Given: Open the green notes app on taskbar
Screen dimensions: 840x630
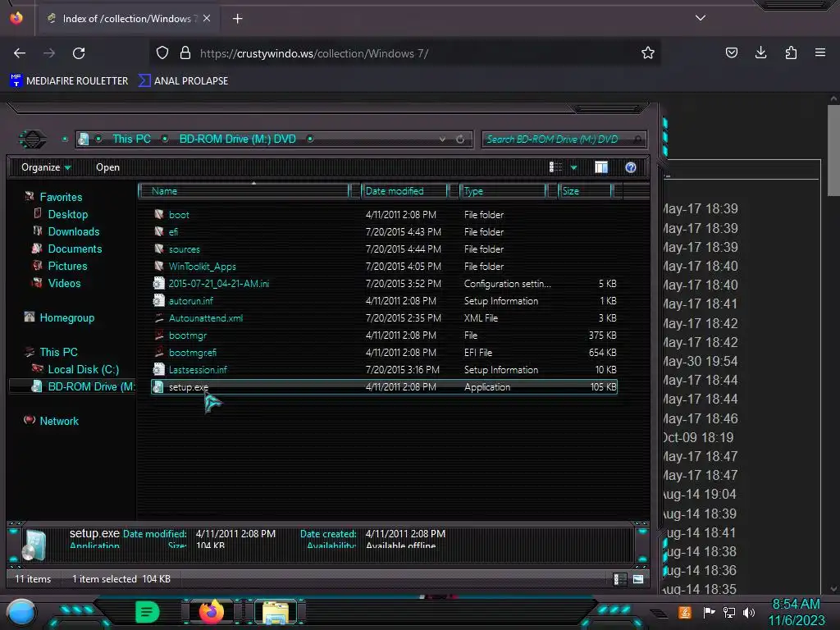Looking at the screenshot, I should click(x=147, y=611).
